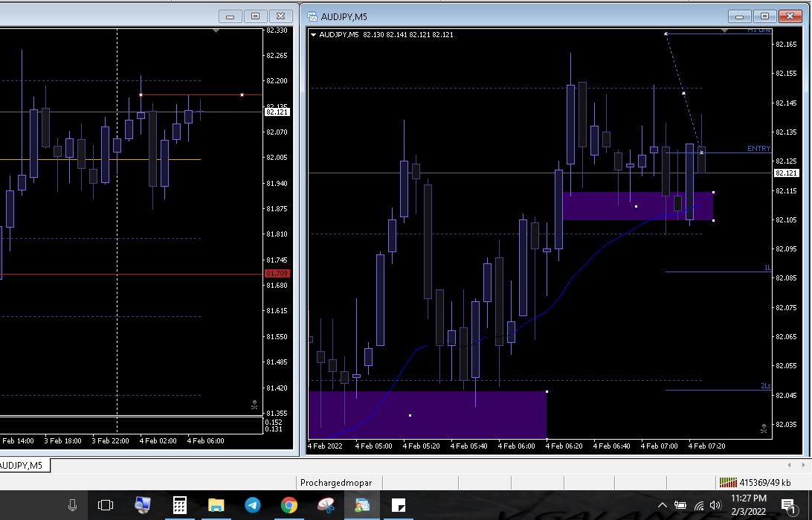The image size is (812, 520).
Task: Select the ENTRY line label
Action: (x=758, y=149)
